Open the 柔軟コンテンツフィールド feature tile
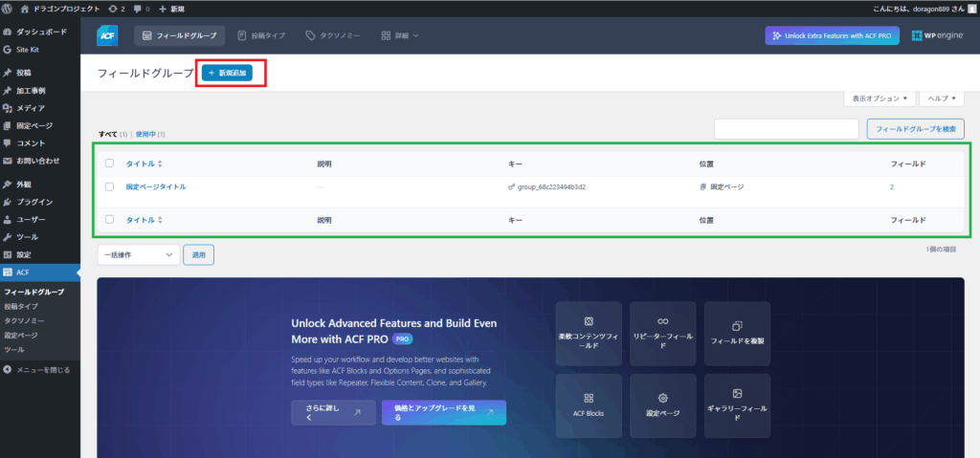The image size is (980, 458). 589,334
